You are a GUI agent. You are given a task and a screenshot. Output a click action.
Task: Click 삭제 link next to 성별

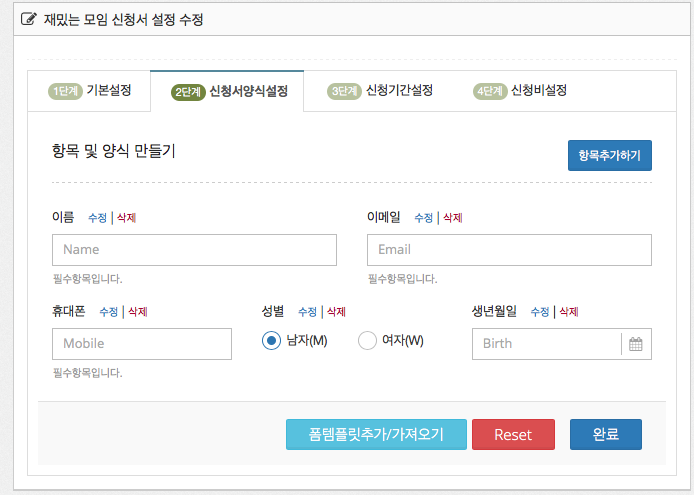pos(336,312)
